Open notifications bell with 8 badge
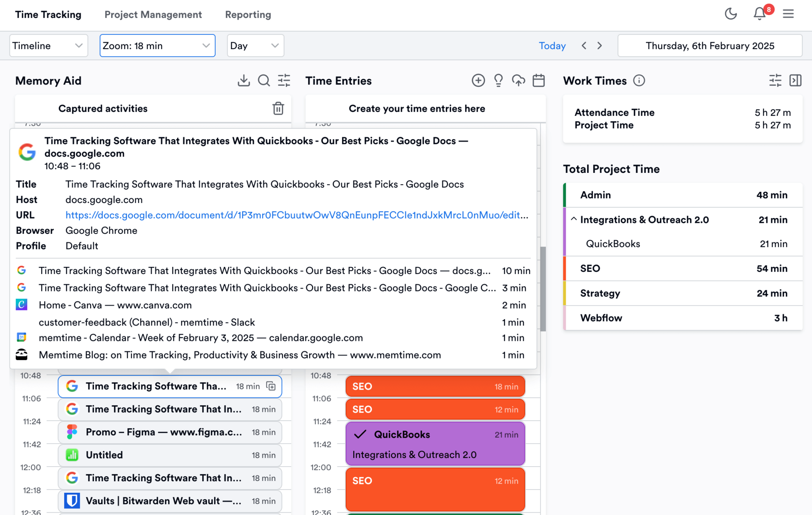Image resolution: width=812 pixels, height=515 pixels. coord(760,14)
